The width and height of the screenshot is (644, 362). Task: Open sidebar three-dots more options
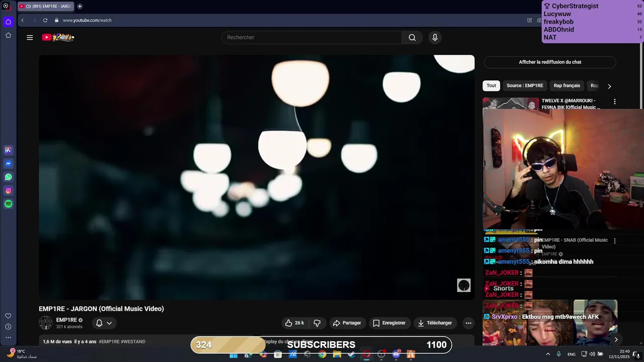(x=8, y=338)
